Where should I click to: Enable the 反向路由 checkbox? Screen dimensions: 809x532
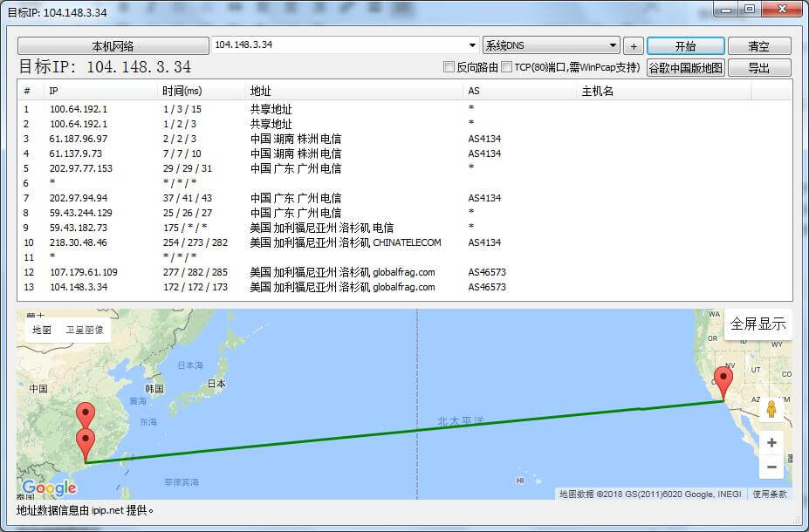[x=449, y=67]
